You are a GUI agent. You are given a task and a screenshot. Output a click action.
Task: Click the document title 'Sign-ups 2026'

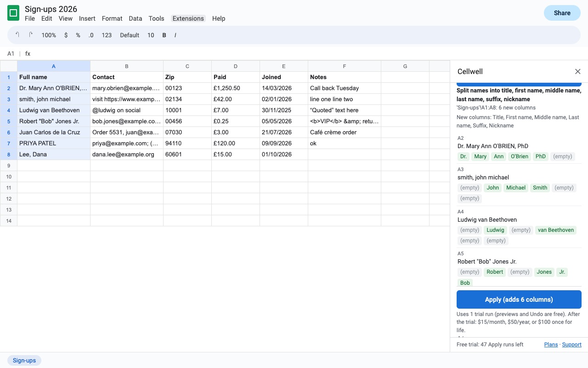[51, 9]
